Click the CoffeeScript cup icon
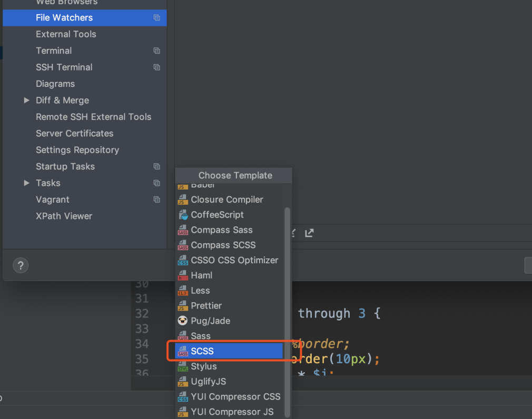 coord(183,215)
